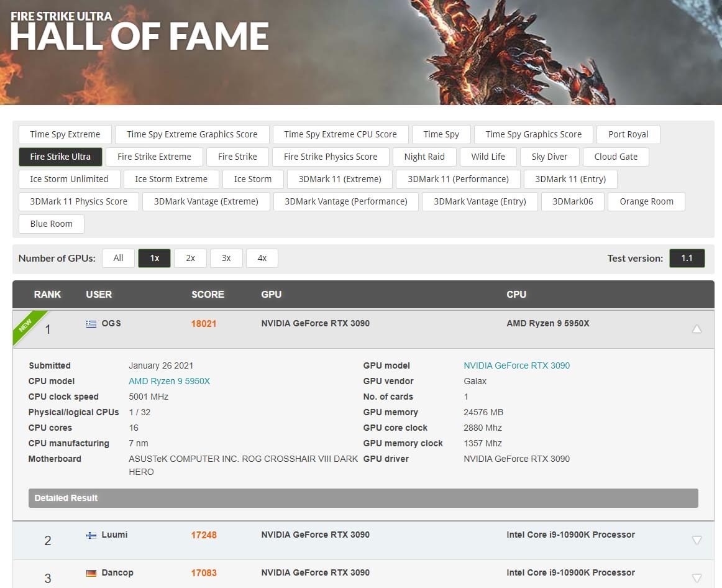Click the GPU vendor value Galax
This screenshot has height=588, width=722.
click(x=475, y=381)
